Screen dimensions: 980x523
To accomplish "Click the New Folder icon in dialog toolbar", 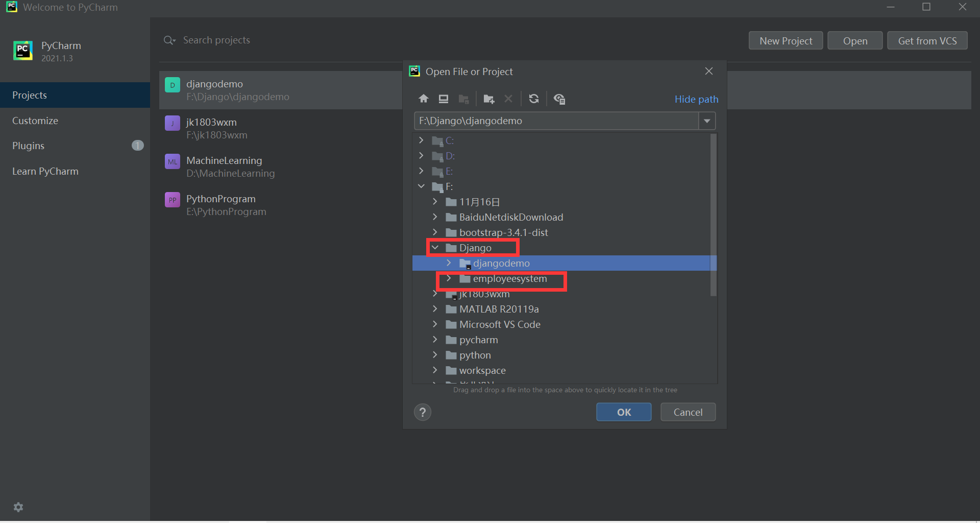I will point(489,99).
